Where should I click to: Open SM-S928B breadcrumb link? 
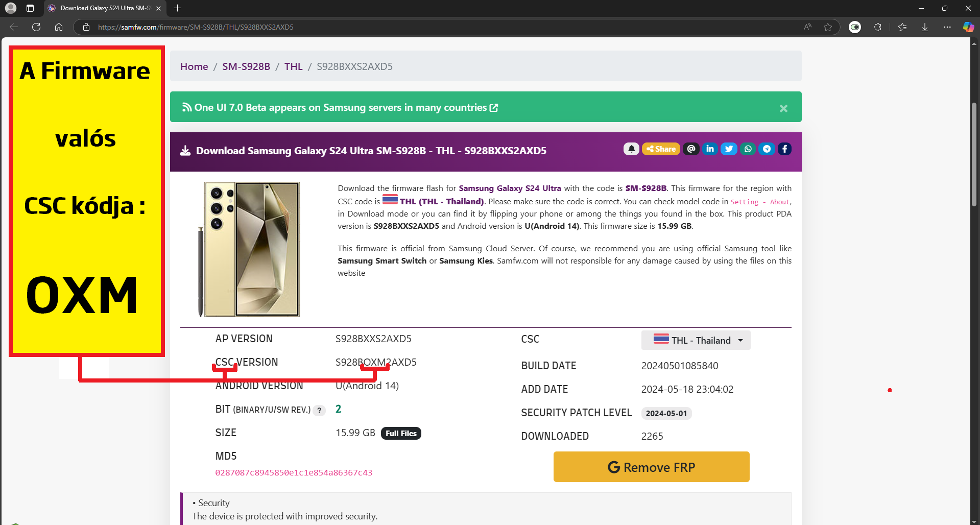(x=246, y=66)
